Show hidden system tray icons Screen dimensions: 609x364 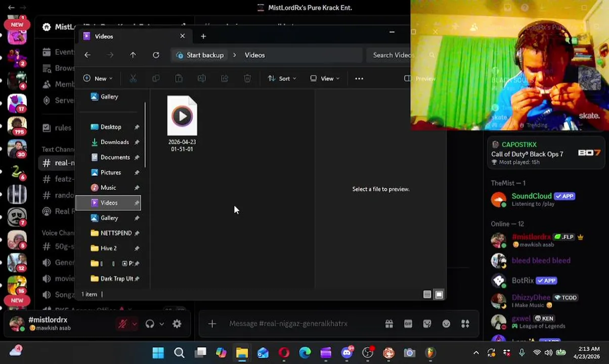(x=476, y=353)
